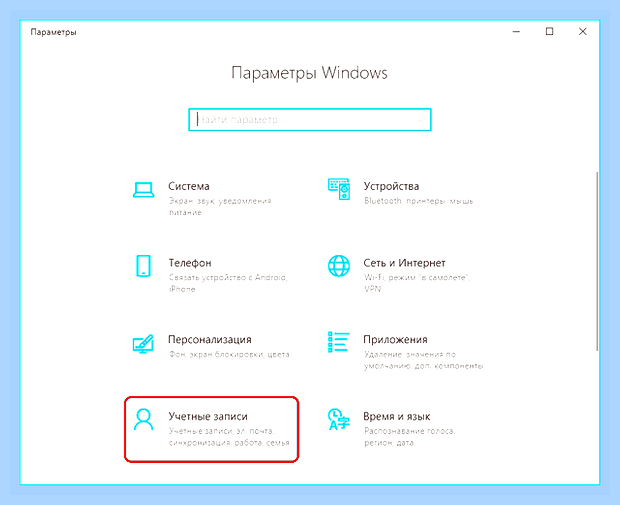Image resolution: width=620 pixels, height=505 pixels.
Task: Click the Найти параметр search field
Action: click(310, 119)
